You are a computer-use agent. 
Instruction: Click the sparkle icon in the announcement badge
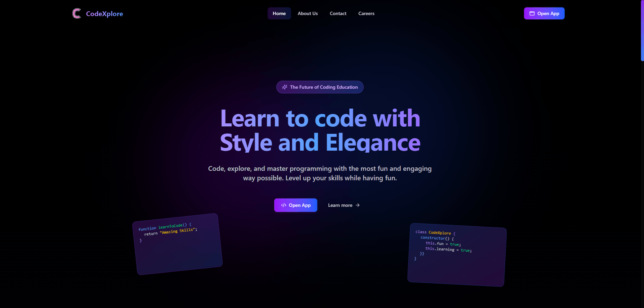click(x=285, y=87)
